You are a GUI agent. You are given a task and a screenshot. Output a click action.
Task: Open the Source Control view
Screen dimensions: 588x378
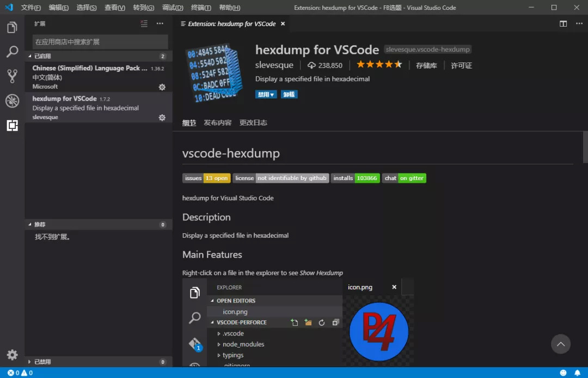12,76
